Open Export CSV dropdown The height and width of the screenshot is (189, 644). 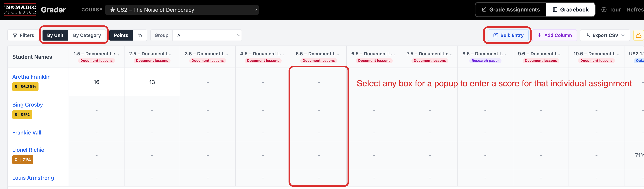tap(605, 35)
